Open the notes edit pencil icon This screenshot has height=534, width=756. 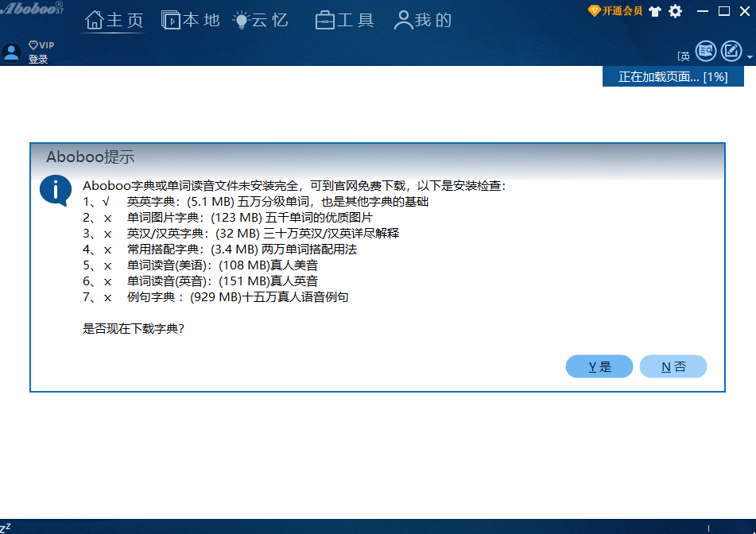[731, 51]
